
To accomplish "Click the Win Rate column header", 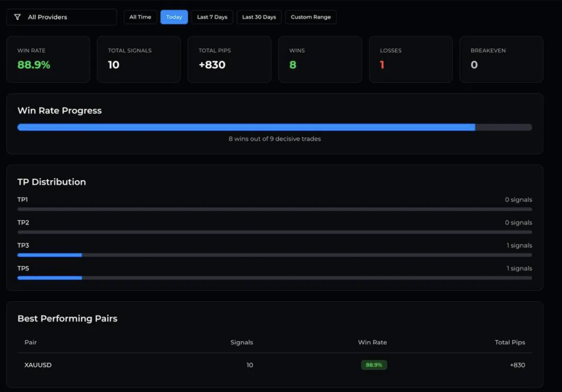I will (x=372, y=342).
